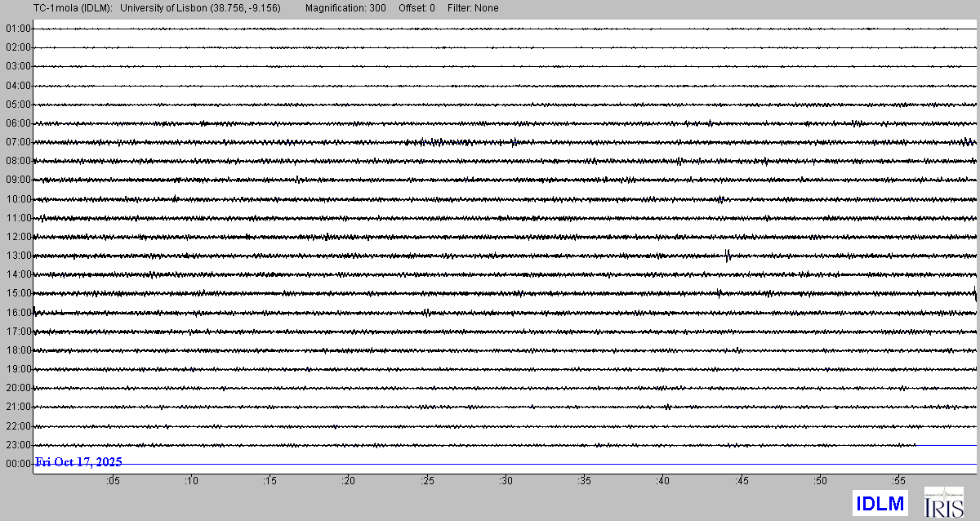The width and height of the screenshot is (980, 521).
Task: Click the :05 minute axis marker
Action: pos(113,481)
